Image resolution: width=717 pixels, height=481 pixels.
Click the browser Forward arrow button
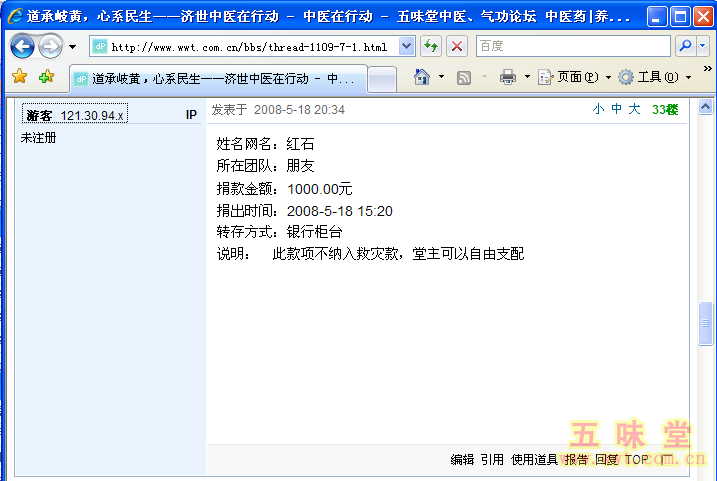pyautogui.click(x=50, y=46)
